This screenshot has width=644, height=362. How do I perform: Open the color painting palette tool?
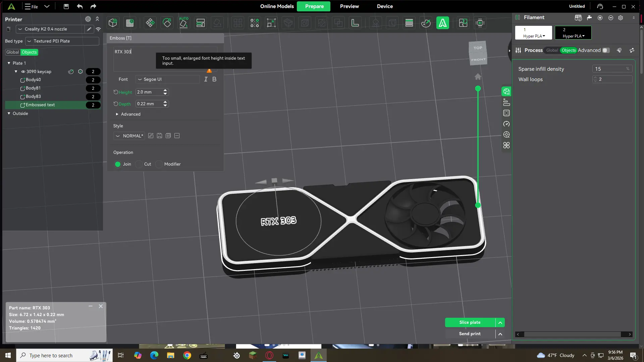tap(426, 23)
